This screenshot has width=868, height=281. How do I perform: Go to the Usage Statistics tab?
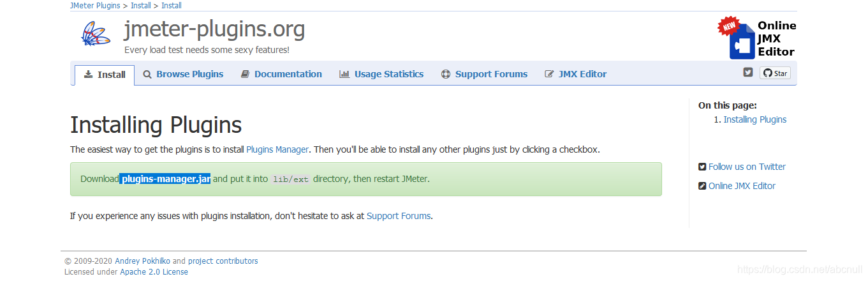381,74
